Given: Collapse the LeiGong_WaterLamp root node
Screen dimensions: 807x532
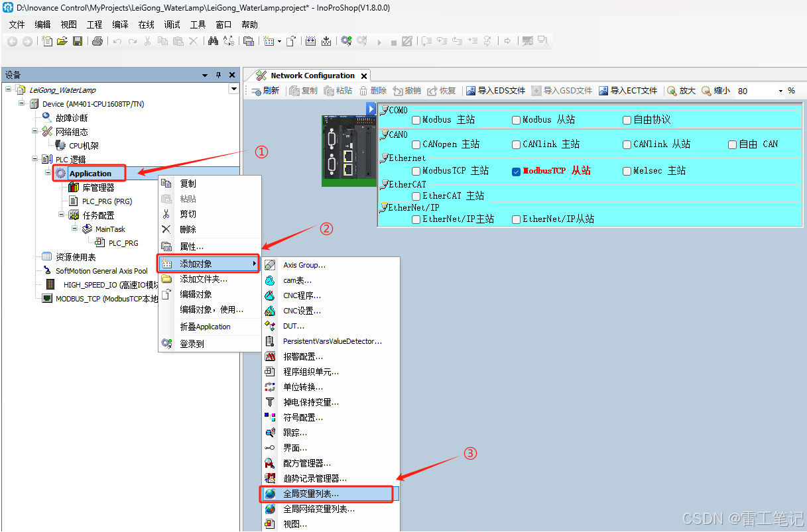Looking at the screenshot, I should 8,89.
